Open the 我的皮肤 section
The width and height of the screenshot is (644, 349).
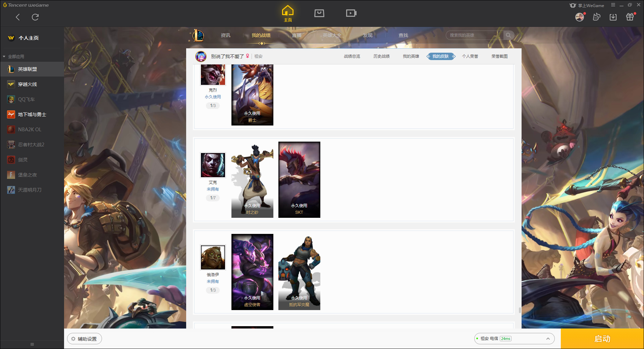click(441, 56)
